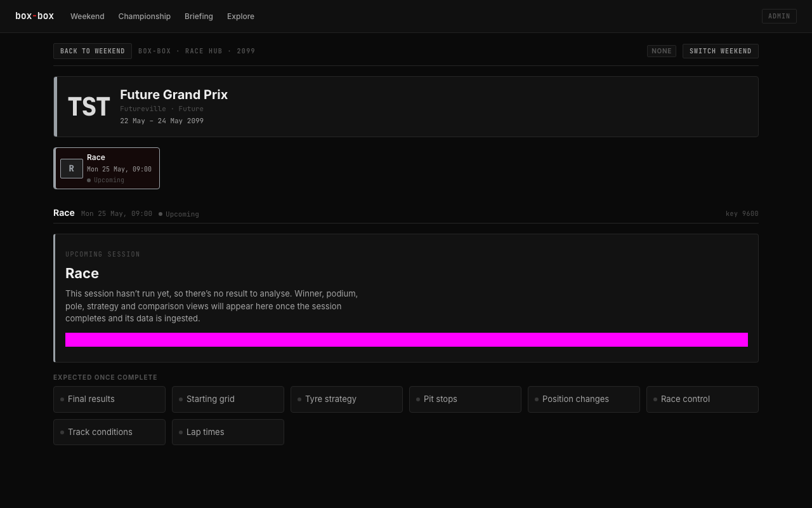812x508 pixels.
Task: Open the Championship nav item
Action: tap(145, 17)
